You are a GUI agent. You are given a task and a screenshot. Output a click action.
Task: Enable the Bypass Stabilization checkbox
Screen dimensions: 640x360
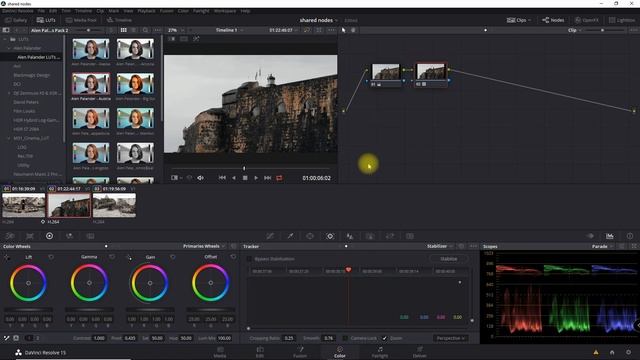coord(249,259)
